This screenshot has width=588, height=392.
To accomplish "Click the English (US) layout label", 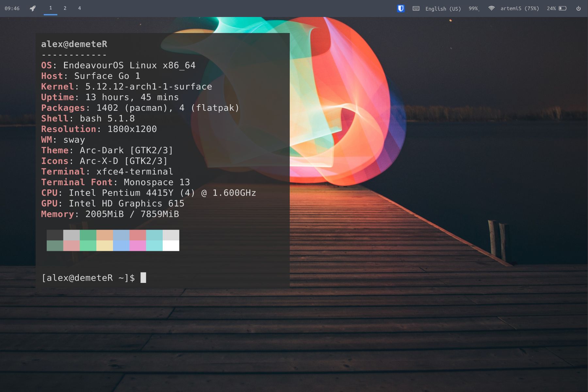I will tap(443, 9).
